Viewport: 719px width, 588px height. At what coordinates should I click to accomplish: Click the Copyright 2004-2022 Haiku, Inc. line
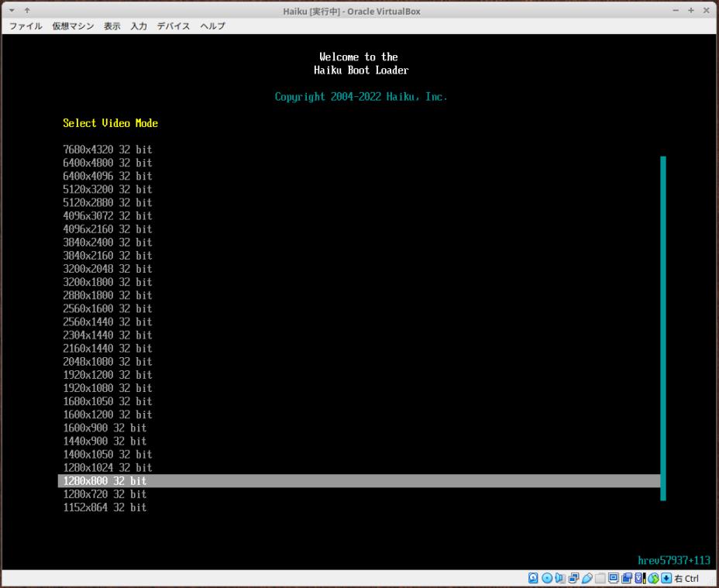click(361, 97)
